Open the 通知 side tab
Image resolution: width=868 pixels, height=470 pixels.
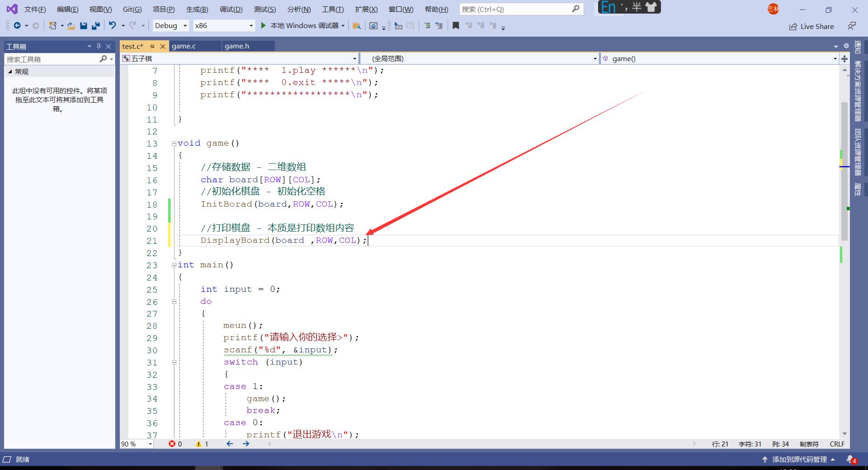point(858,47)
